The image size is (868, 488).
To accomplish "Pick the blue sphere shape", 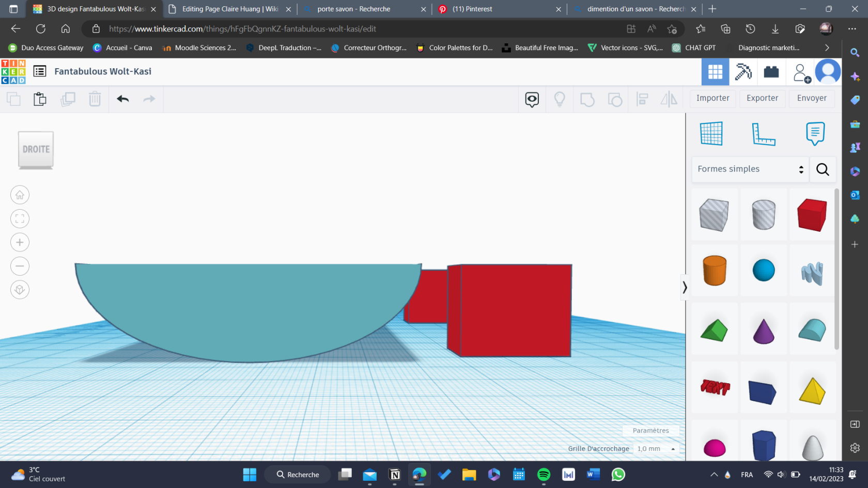I will [x=764, y=270].
